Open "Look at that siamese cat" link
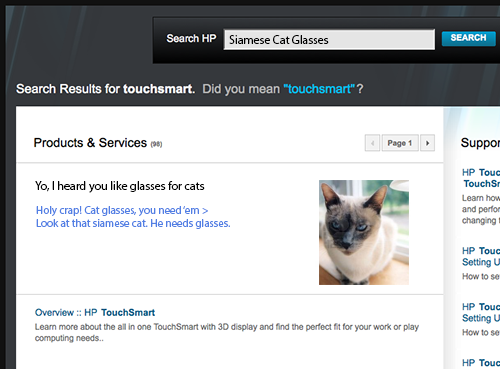This screenshot has width=500, height=369. click(133, 223)
